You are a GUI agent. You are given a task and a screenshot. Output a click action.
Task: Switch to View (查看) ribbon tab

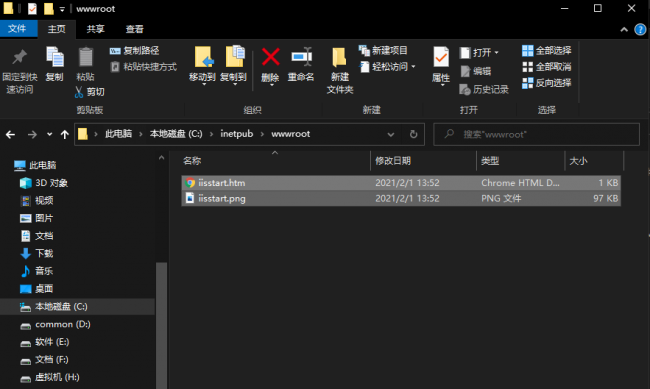[134, 29]
